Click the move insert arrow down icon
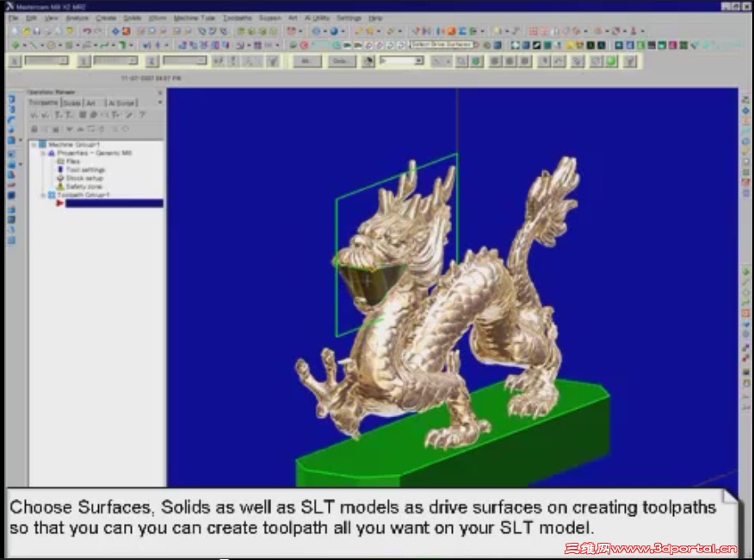This screenshot has height=560, width=754. coord(69,129)
